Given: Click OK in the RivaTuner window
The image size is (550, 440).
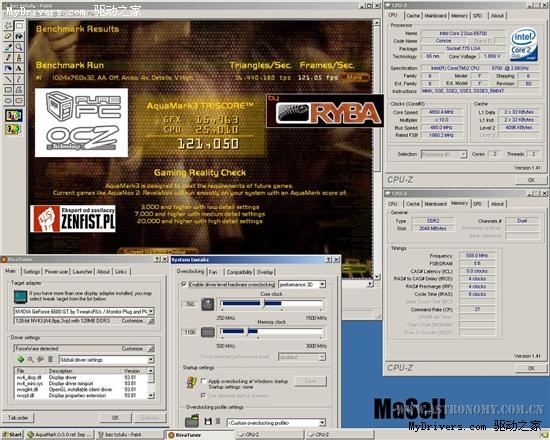Looking at the screenshot, I should pos(115,418).
